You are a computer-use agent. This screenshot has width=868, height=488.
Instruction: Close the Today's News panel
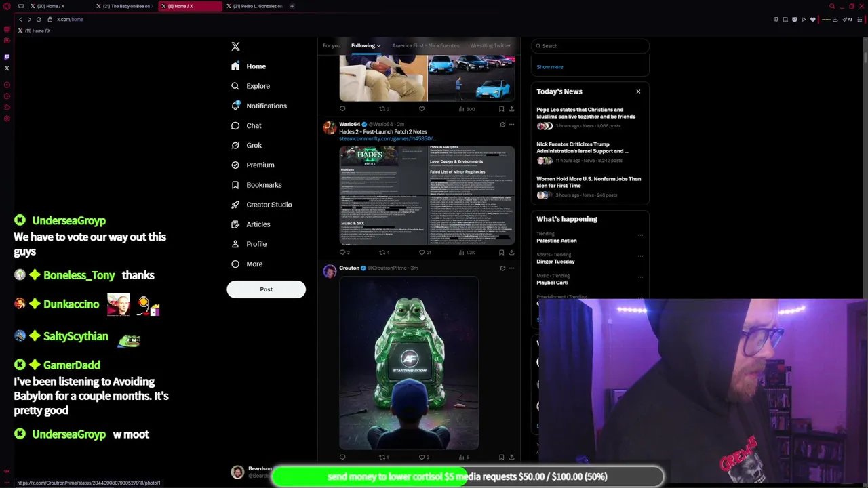click(x=638, y=91)
